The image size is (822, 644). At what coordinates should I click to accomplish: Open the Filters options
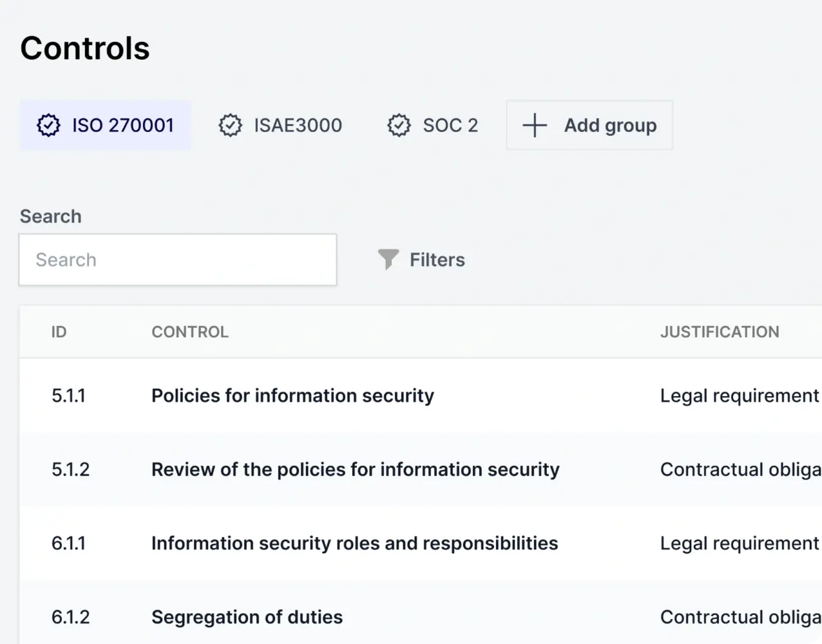pos(437,260)
